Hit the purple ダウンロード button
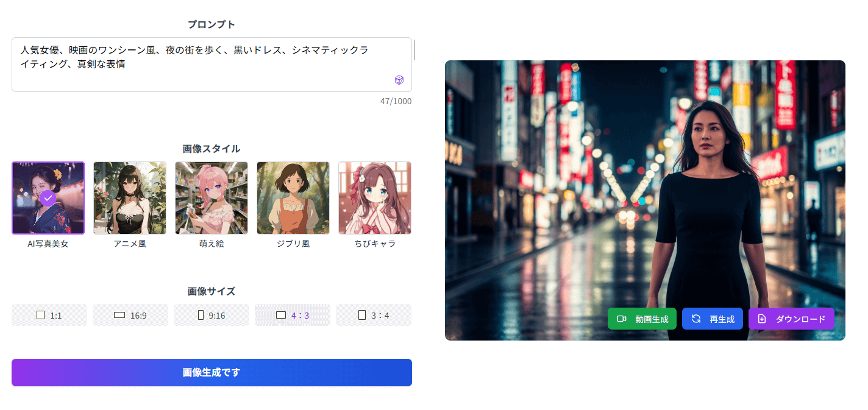868x410 pixels. point(791,319)
